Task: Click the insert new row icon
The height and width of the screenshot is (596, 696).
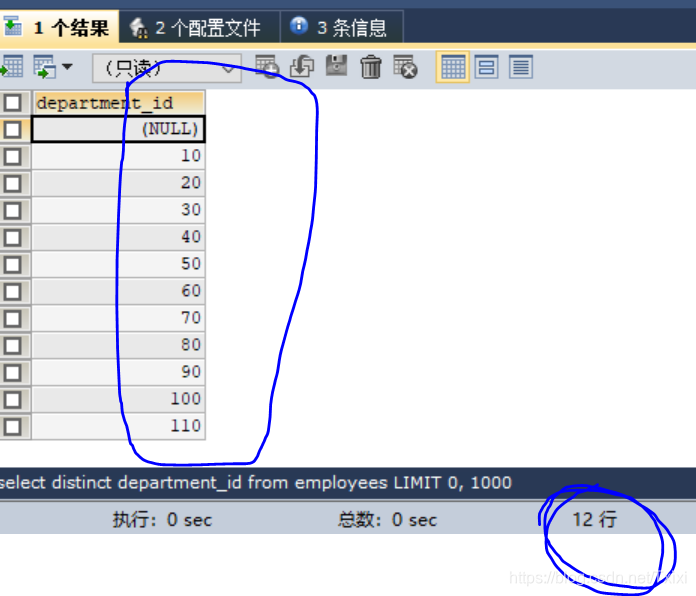Action: (x=267, y=67)
